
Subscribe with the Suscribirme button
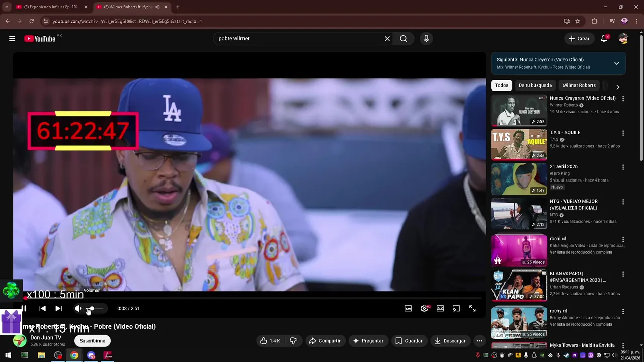[x=93, y=341]
